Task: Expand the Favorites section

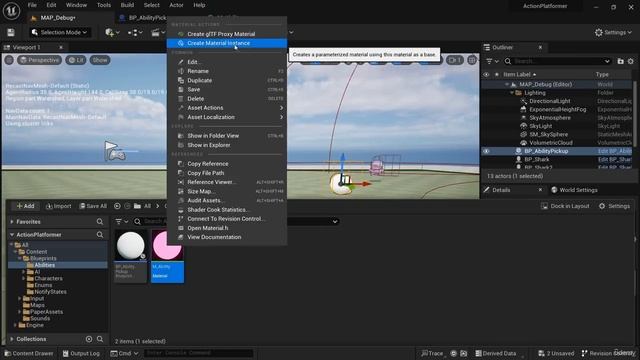Action: pos(12,222)
